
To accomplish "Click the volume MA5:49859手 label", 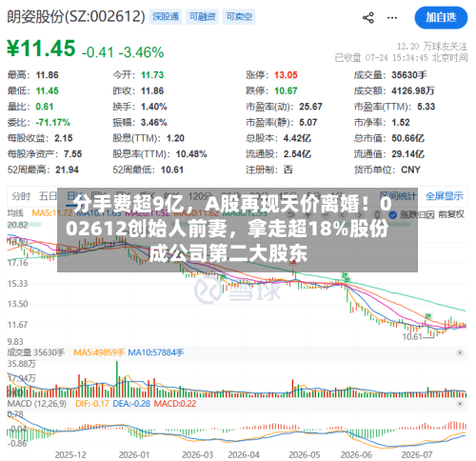I will tap(99, 352).
